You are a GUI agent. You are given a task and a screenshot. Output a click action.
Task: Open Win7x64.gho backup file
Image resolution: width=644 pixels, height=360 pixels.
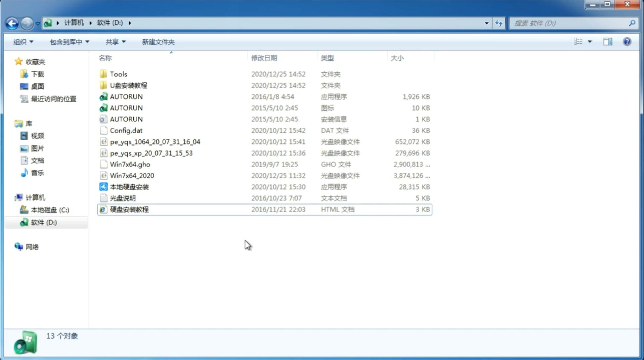pyautogui.click(x=130, y=164)
